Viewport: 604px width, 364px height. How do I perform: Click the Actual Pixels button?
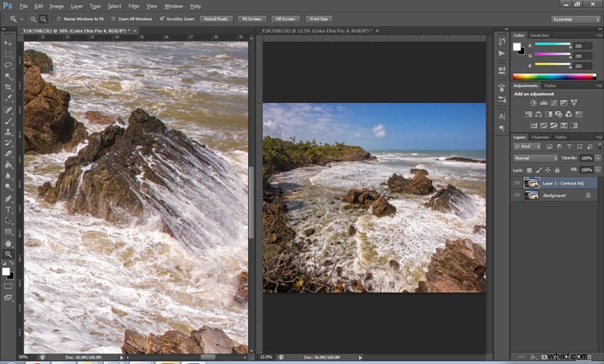click(x=216, y=19)
